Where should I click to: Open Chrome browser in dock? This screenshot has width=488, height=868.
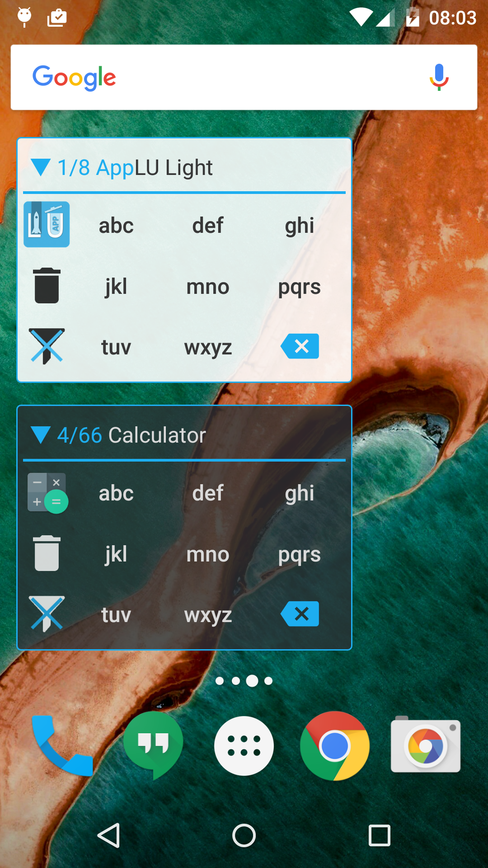pos(335,746)
